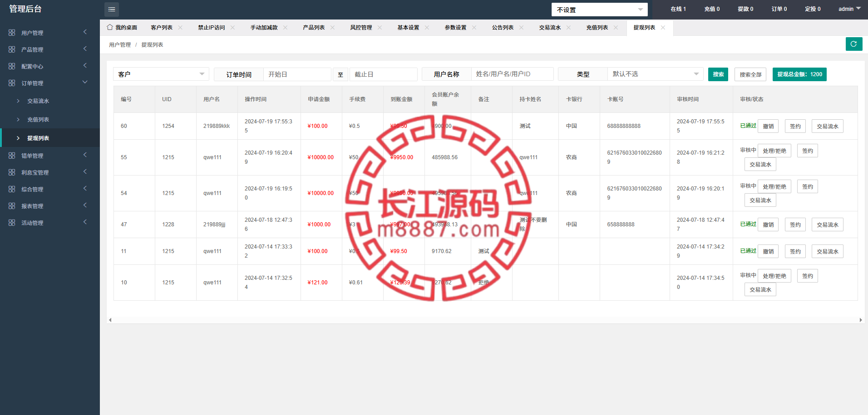
Task: Click the 在线 1 header indicator
Action: pos(678,9)
